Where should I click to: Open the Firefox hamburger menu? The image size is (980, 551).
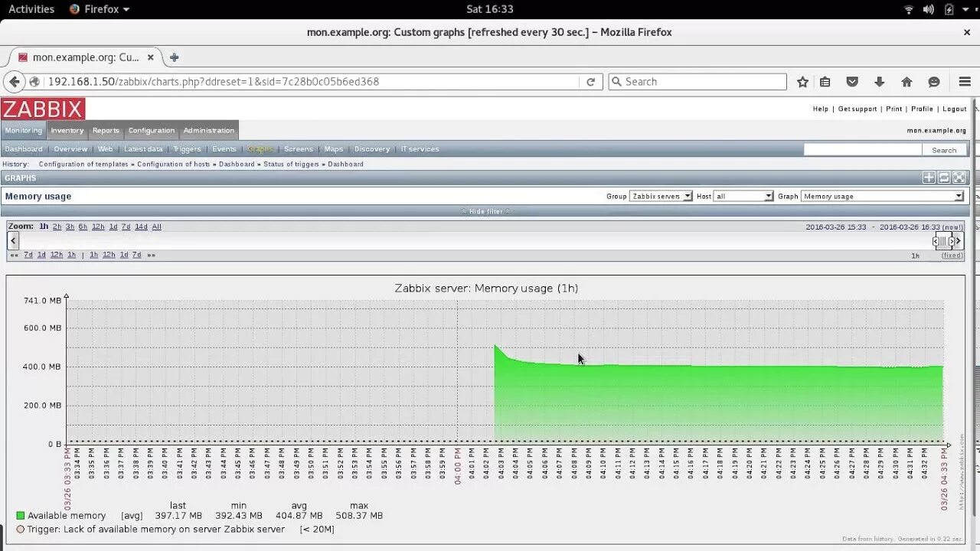click(965, 82)
